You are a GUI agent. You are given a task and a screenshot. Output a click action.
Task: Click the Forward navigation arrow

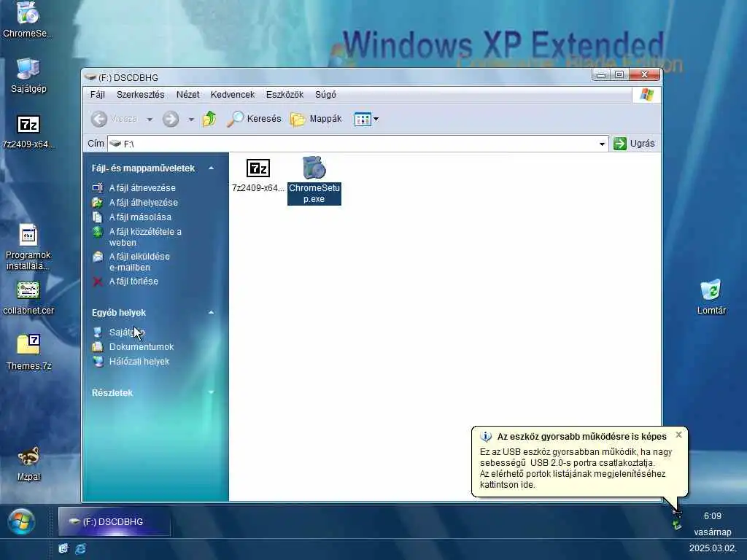[x=171, y=119]
